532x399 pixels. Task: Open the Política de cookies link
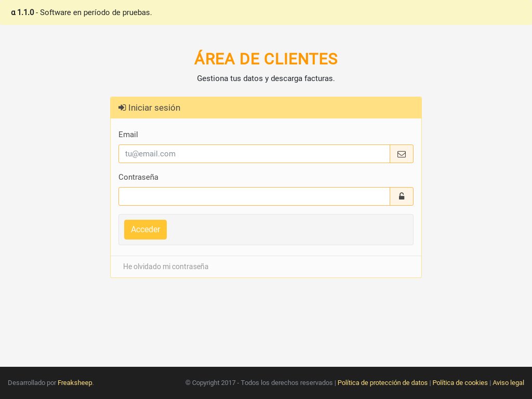click(460, 383)
